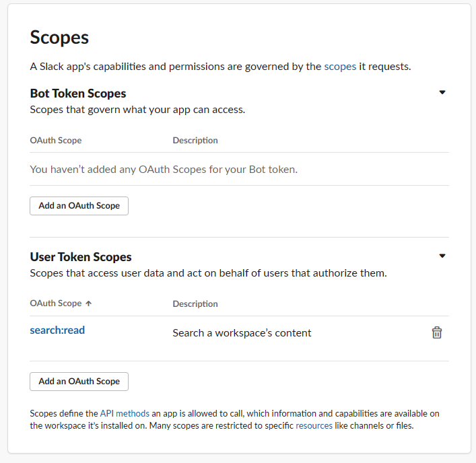Click Description column header in Bot Token table
Screen dimensions: 476x463
(x=195, y=140)
